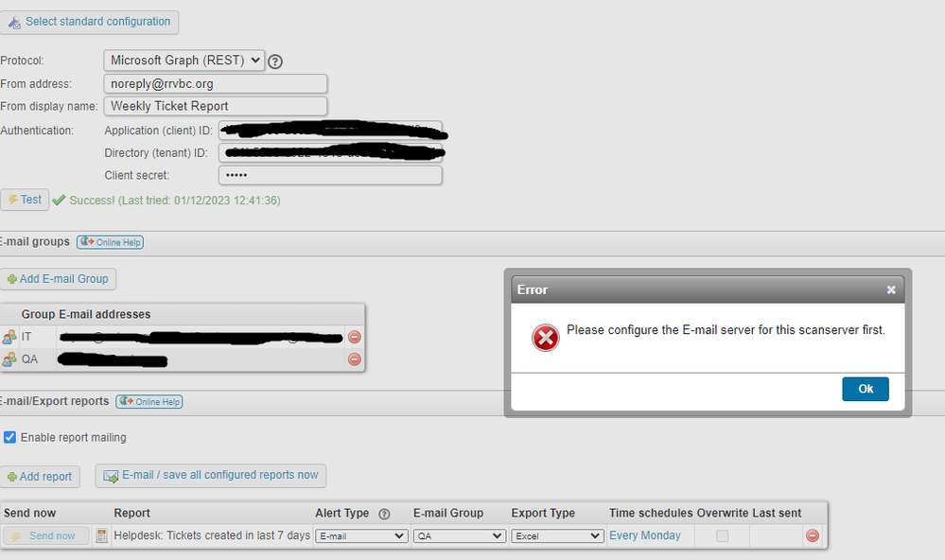This screenshot has width=945, height=560.
Task: Click the green plus icon to Add report
Action: (9, 476)
